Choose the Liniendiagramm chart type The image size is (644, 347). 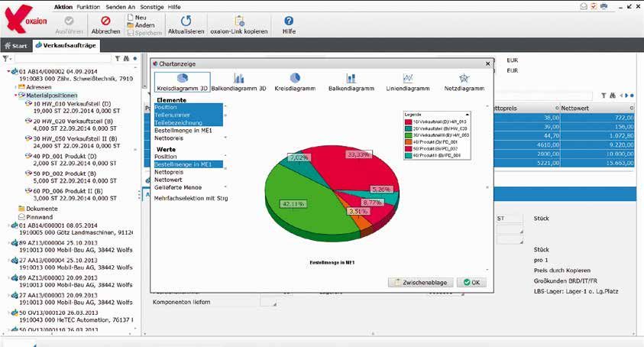click(408, 83)
